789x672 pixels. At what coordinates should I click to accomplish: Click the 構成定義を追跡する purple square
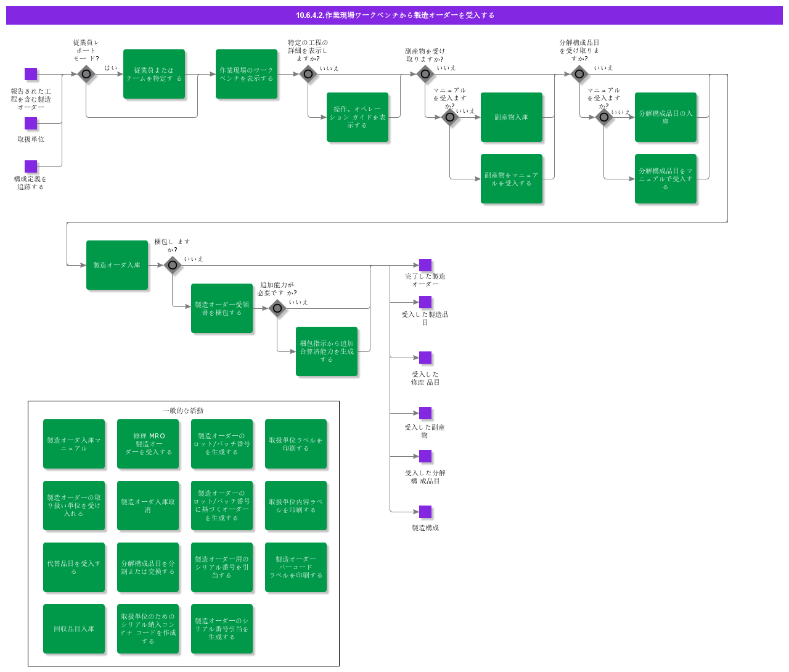tap(31, 166)
